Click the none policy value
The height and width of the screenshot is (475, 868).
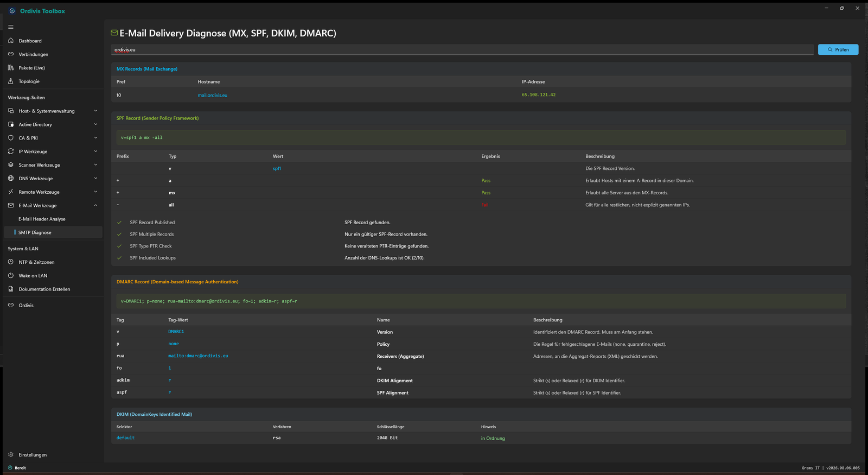174,344
